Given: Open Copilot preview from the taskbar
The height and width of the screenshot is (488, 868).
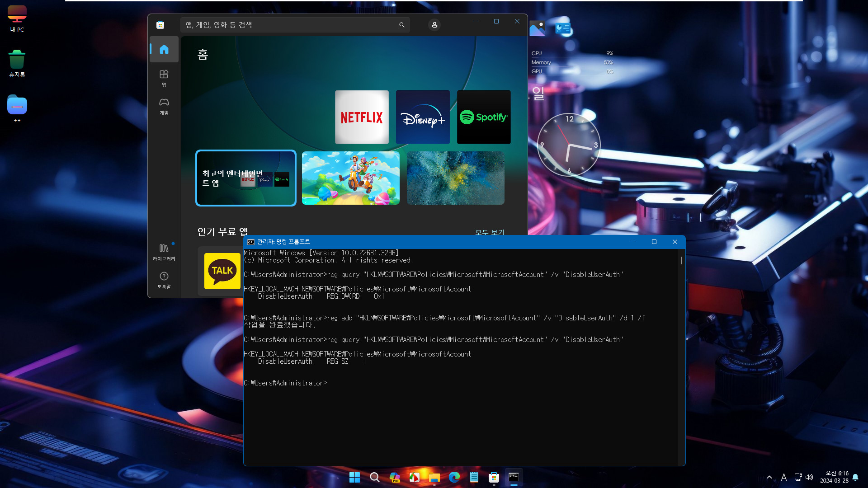Looking at the screenshot, I should click(395, 477).
